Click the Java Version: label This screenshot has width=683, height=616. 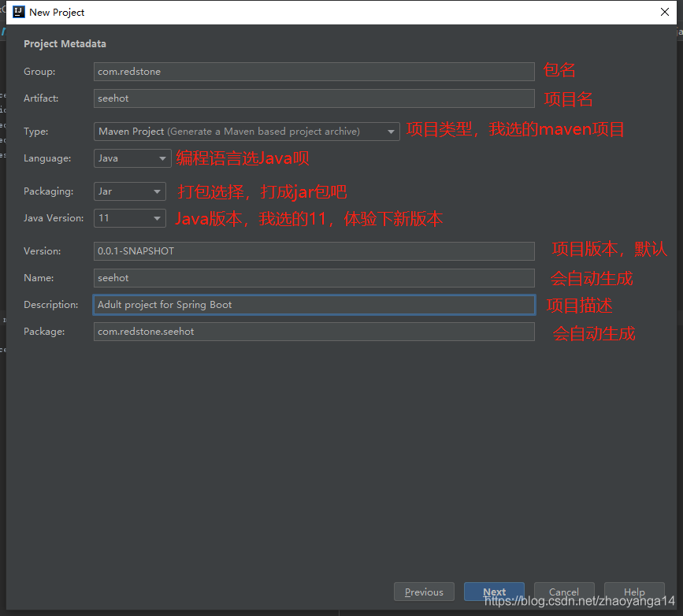tap(54, 218)
